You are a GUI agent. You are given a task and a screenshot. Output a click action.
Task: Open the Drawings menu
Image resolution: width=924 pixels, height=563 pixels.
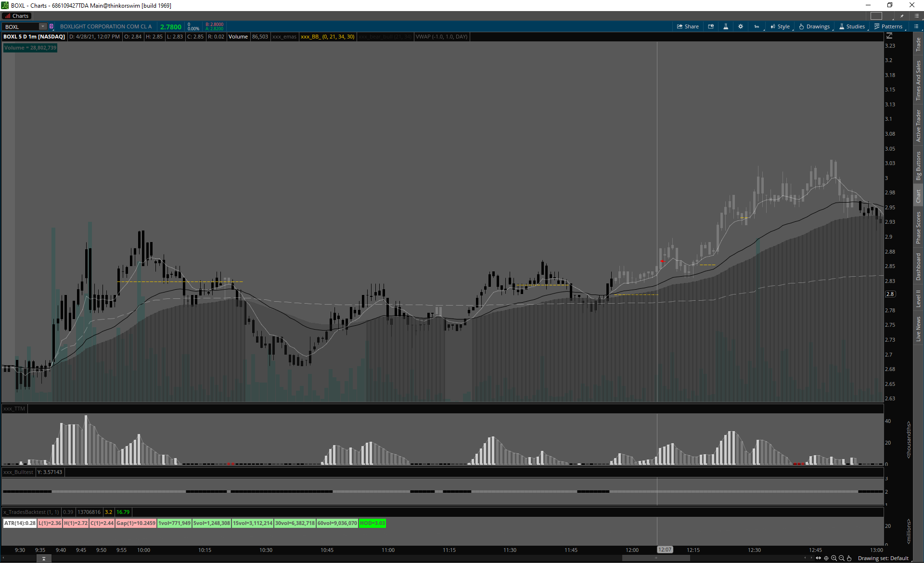click(814, 26)
